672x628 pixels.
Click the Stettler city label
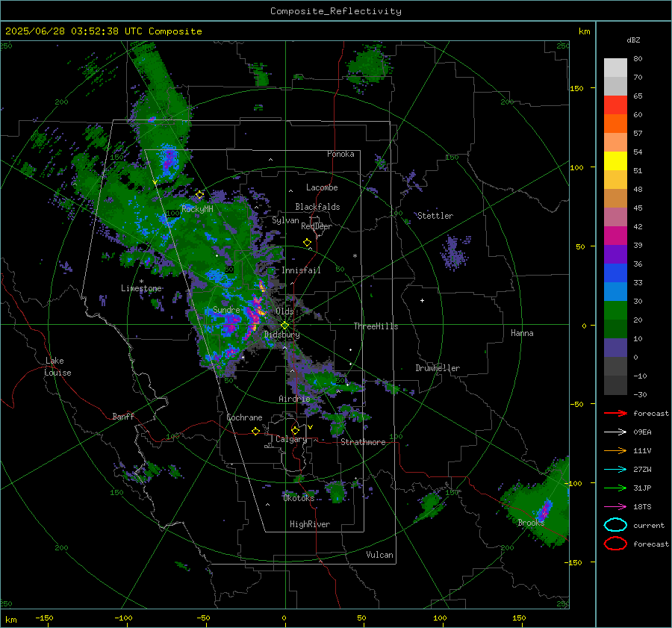point(435,216)
